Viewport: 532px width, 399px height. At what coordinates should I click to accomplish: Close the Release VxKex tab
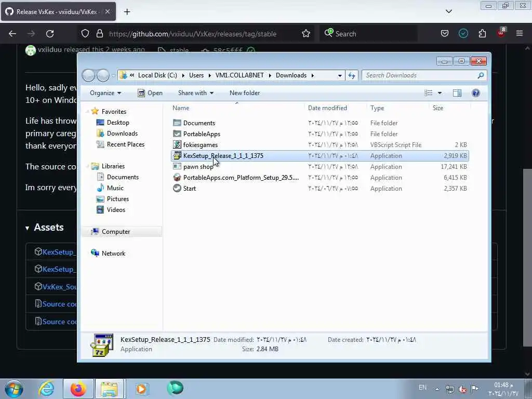(107, 11)
